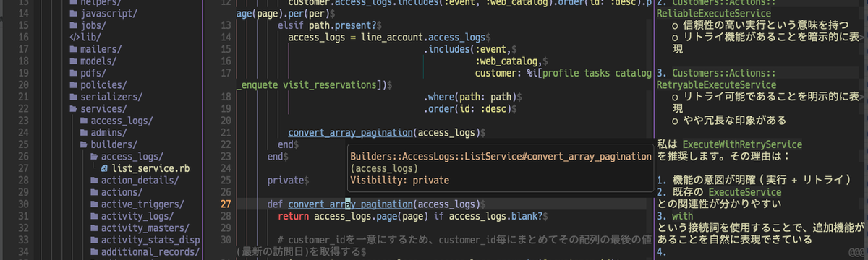The width and height of the screenshot is (868, 260).
Task: Click 'ExecuteWithRetryService' recommendation text
Action: tap(742, 144)
